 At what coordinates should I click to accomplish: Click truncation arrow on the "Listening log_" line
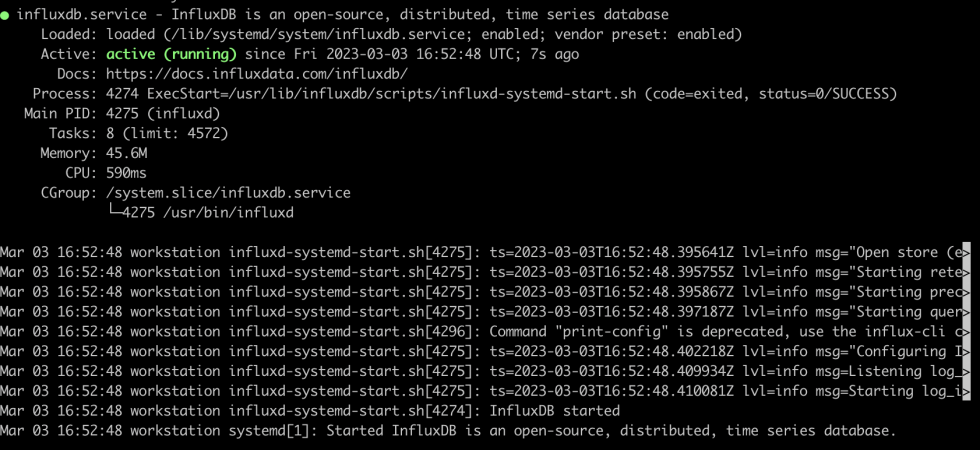point(966,371)
